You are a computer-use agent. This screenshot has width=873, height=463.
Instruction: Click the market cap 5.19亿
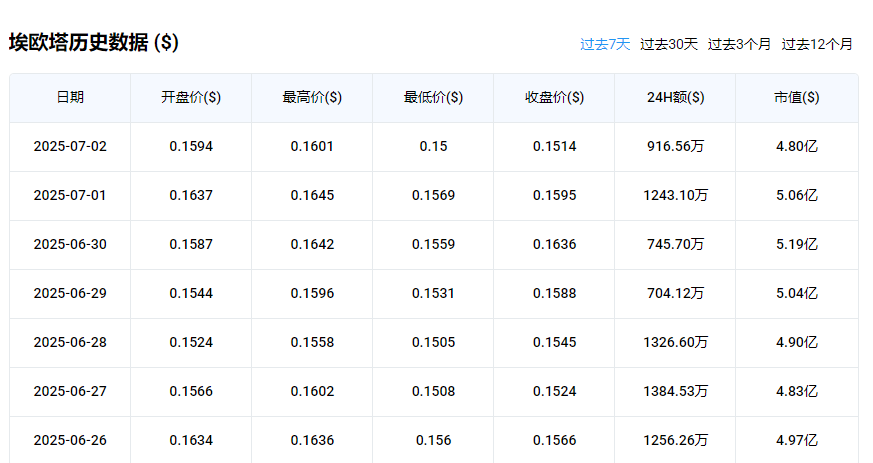797,244
